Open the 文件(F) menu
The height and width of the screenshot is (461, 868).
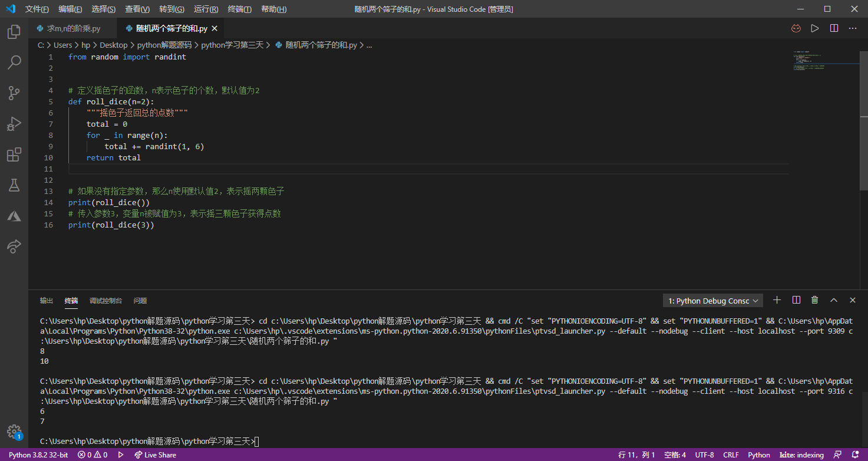pyautogui.click(x=37, y=9)
